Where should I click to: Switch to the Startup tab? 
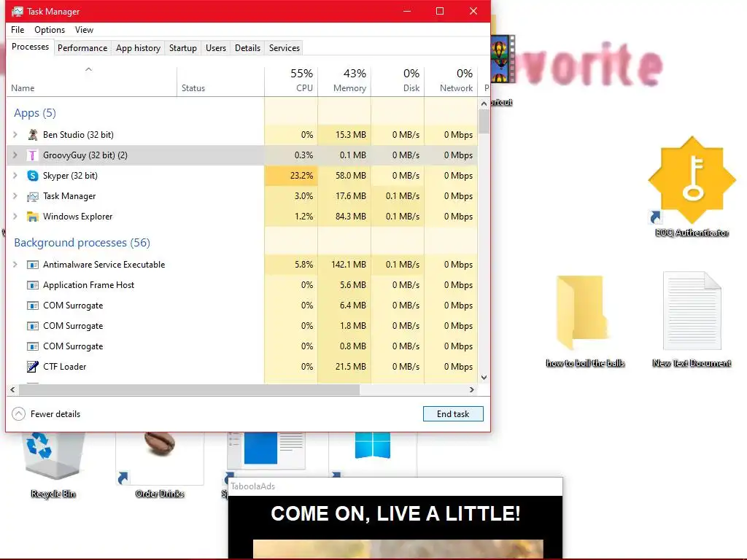tap(183, 48)
